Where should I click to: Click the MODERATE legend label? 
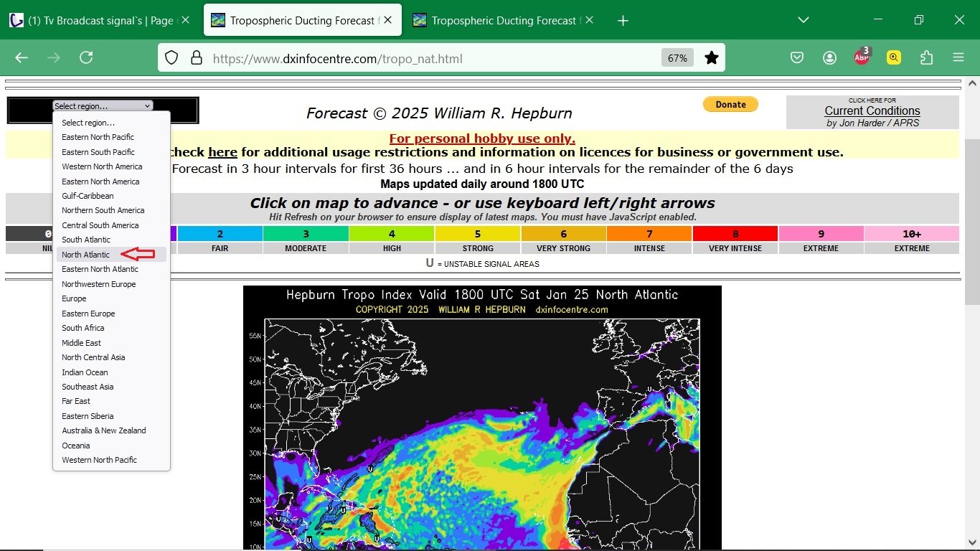tap(306, 248)
